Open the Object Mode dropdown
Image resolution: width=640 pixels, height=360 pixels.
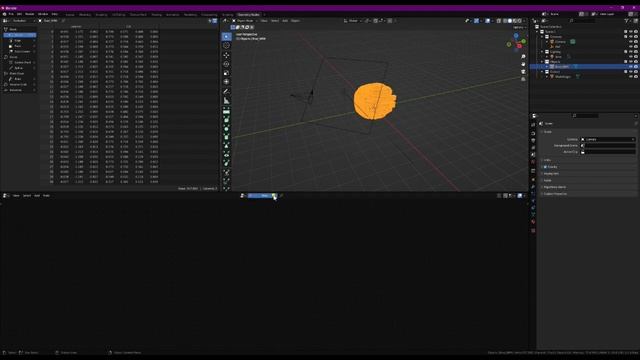[245, 21]
